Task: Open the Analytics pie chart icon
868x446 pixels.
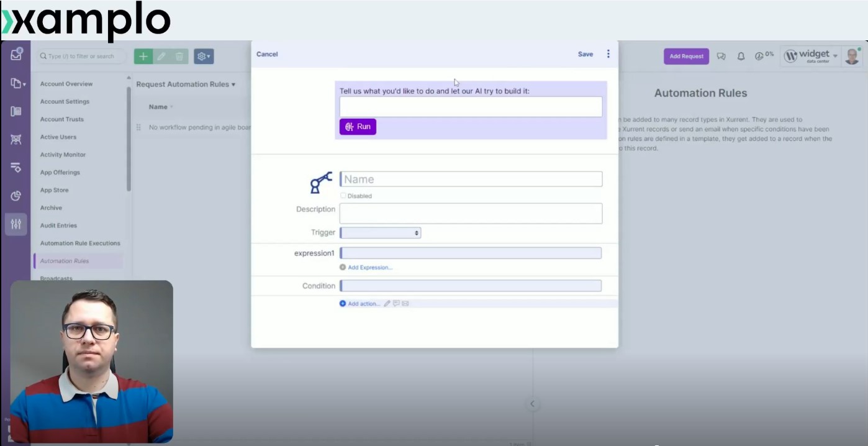Action: tap(16, 196)
